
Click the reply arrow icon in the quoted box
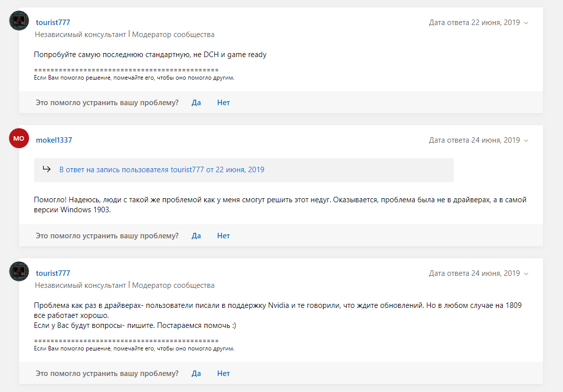(x=47, y=169)
